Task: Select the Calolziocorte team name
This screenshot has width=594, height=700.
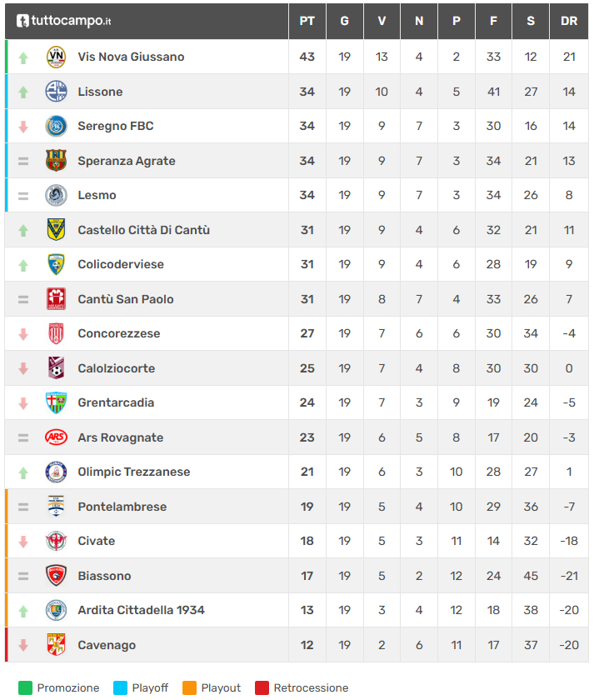Action: (x=116, y=368)
